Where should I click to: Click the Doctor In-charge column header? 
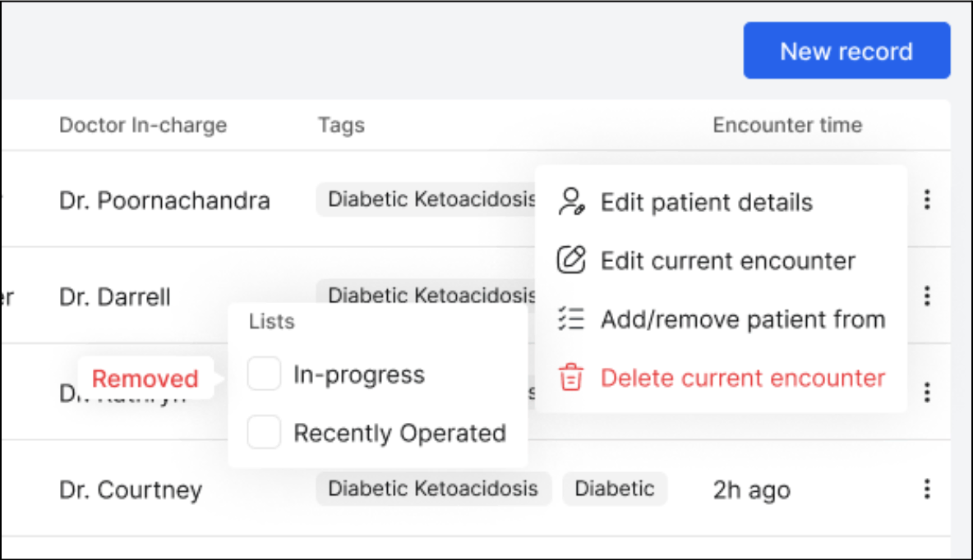point(143,126)
